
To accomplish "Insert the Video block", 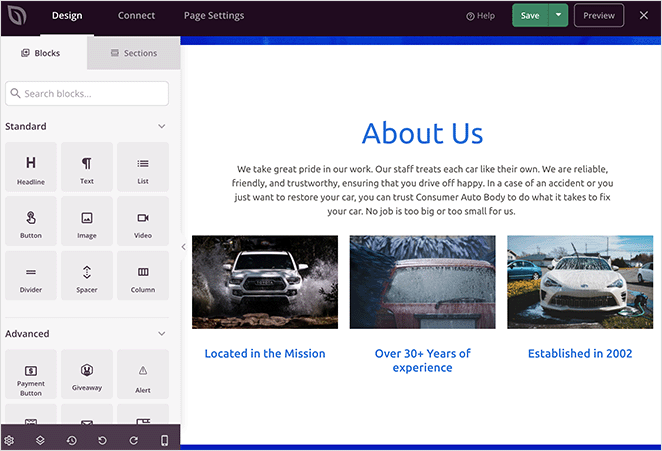I will pos(143,222).
